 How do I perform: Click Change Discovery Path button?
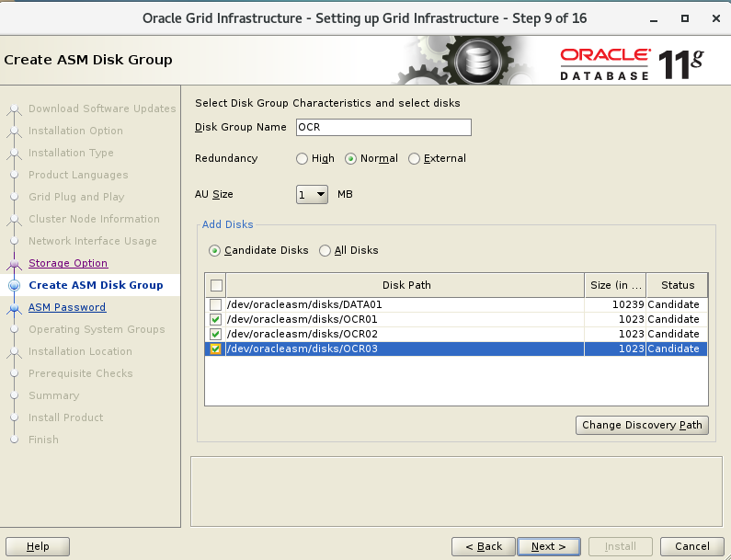(x=642, y=425)
